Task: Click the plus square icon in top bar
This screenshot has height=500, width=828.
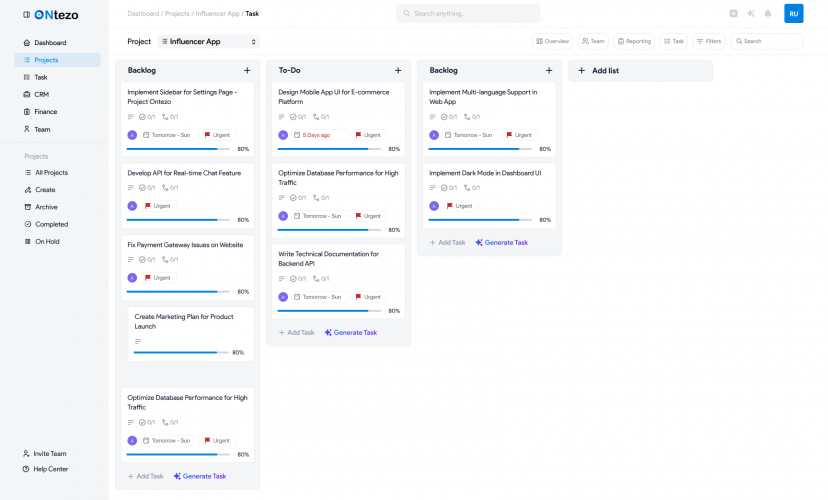Action: (x=733, y=14)
